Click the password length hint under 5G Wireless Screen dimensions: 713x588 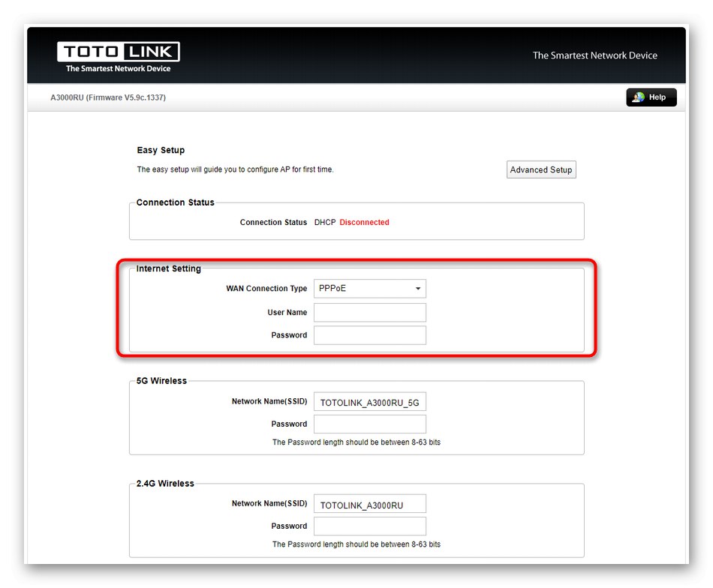(x=356, y=442)
